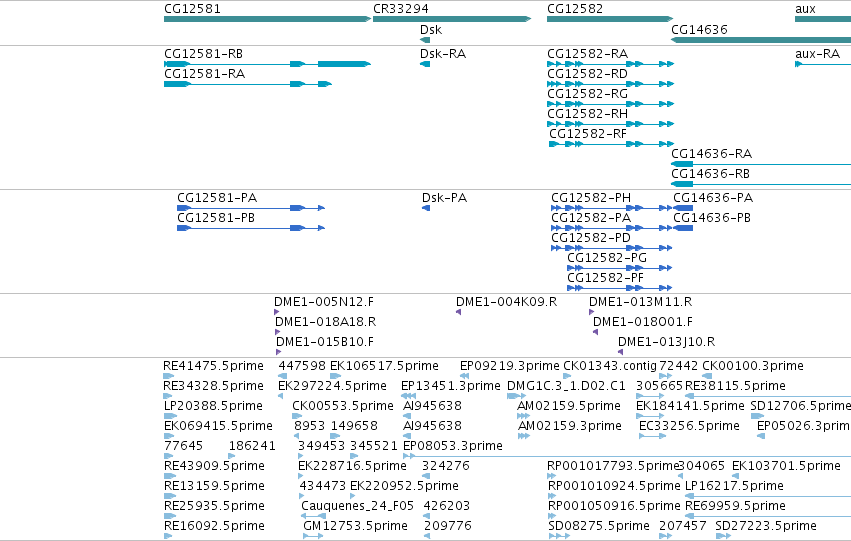
Task: Select the LP16217.5prime EST label
Action: click(734, 486)
